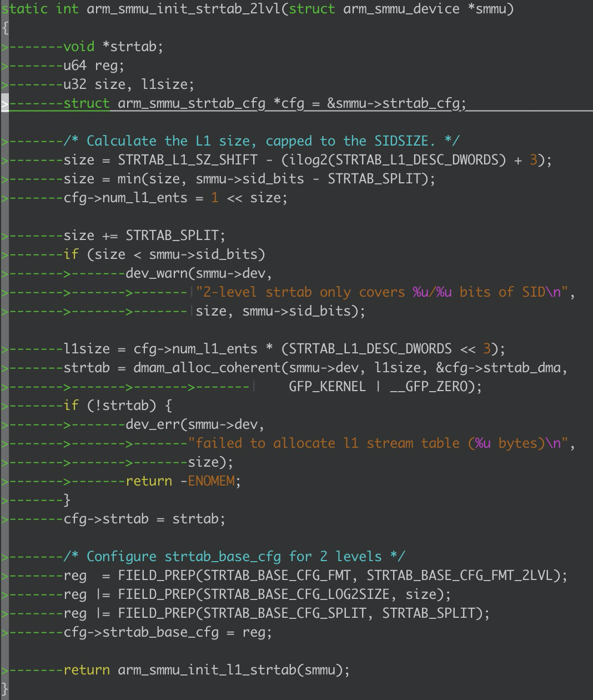Viewport: 593px width, 700px height.
Task: Click 'if (!strtab) {' line
Action: click(118, 406)
